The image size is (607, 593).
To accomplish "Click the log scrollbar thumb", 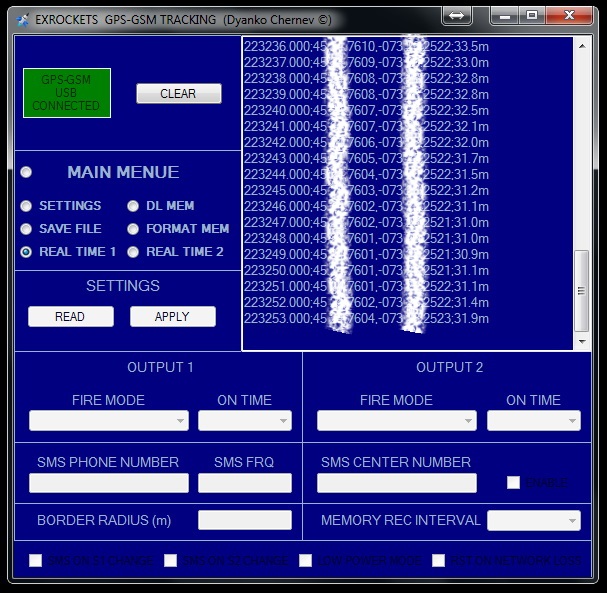I will (581, 291).
